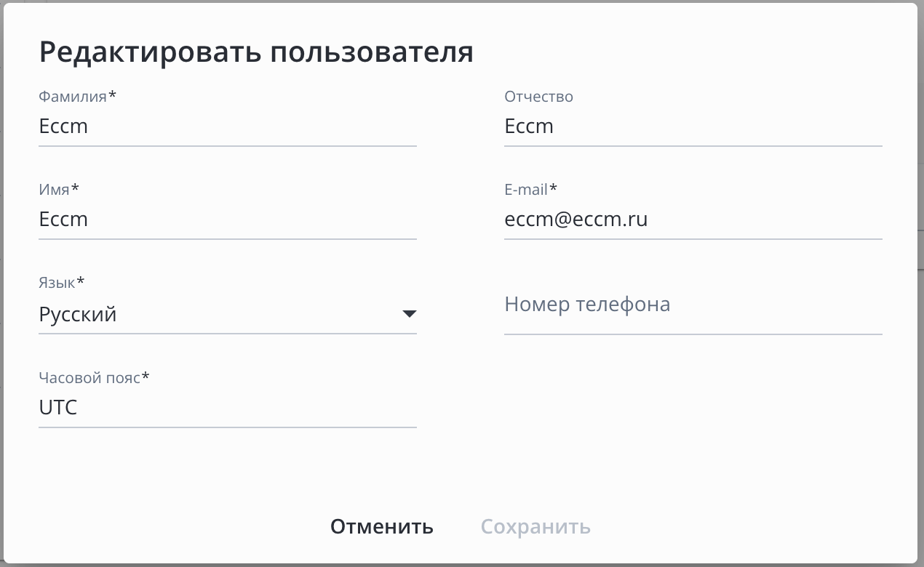
Task: Focus the Отчество text field
Action: tap(693, 126)
